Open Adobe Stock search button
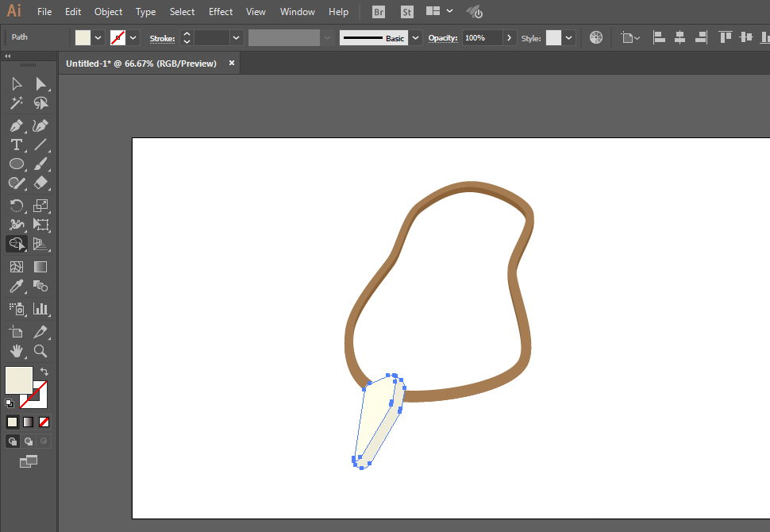 tap(406, 12)
